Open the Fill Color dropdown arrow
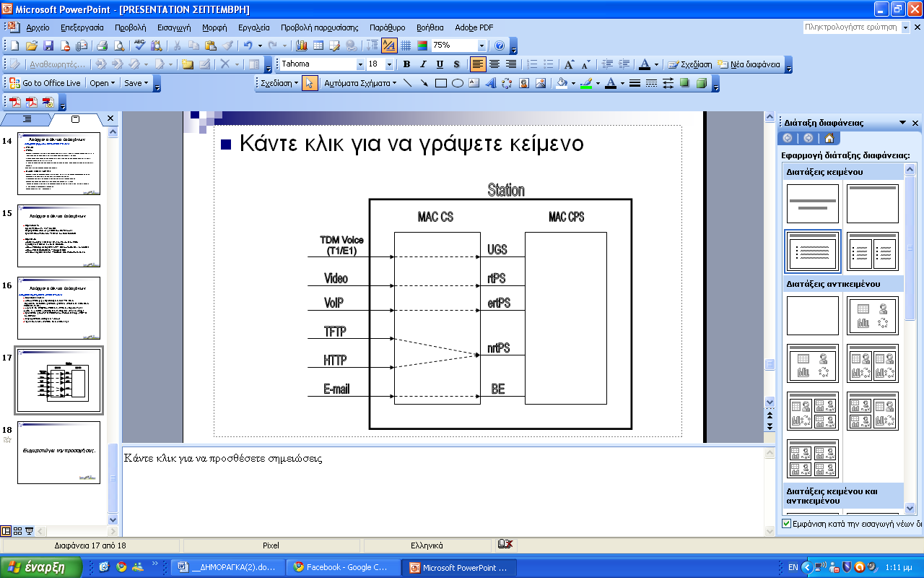924x578 pixels. [x=573, y=83]
